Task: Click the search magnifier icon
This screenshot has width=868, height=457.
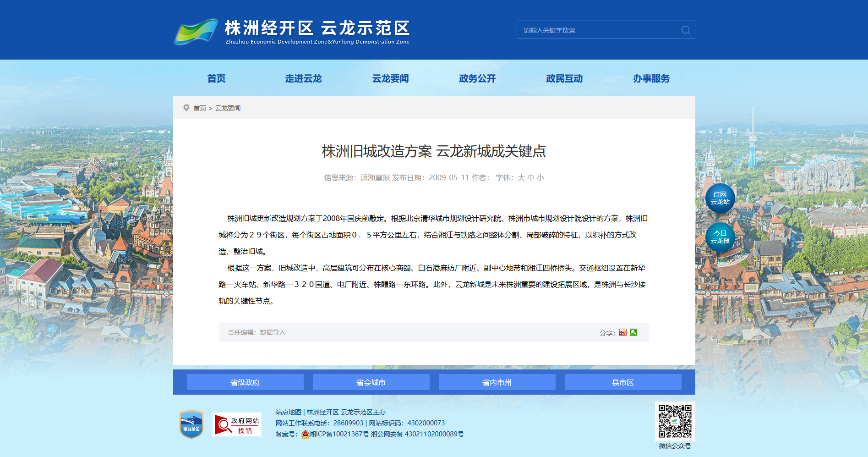Action: [x=685, y=30]
